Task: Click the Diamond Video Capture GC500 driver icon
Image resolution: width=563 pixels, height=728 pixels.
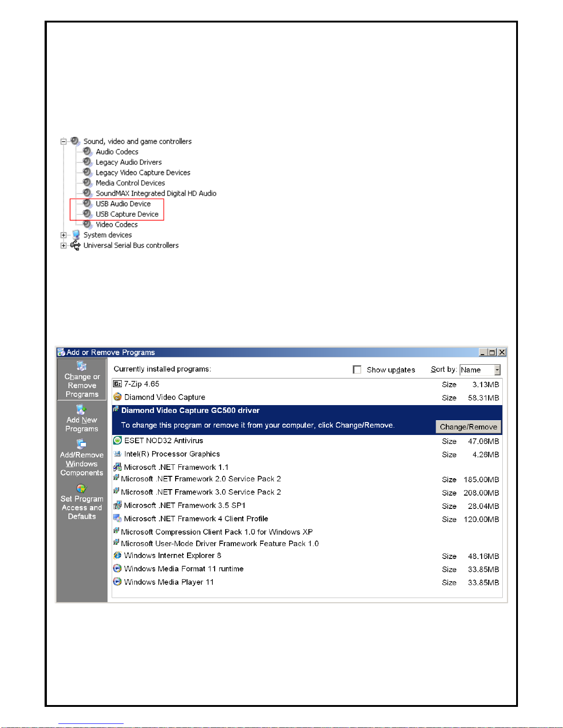Action: (x=116, y=409)
